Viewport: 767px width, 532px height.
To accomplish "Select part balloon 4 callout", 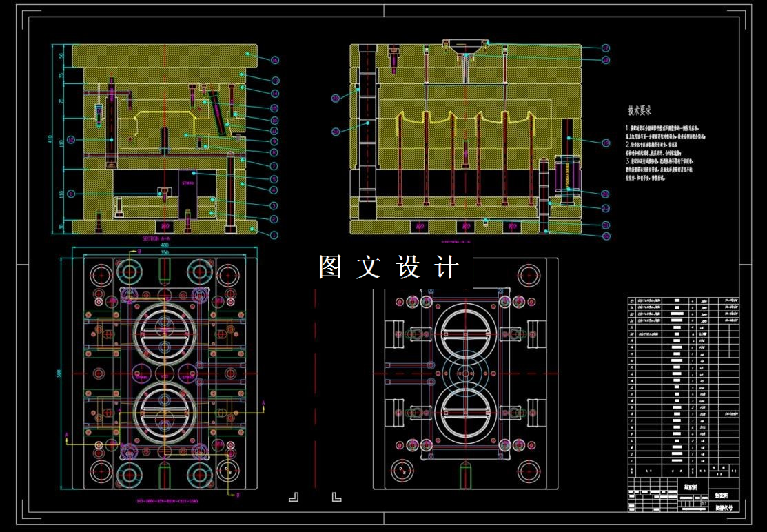I will 275,191.
